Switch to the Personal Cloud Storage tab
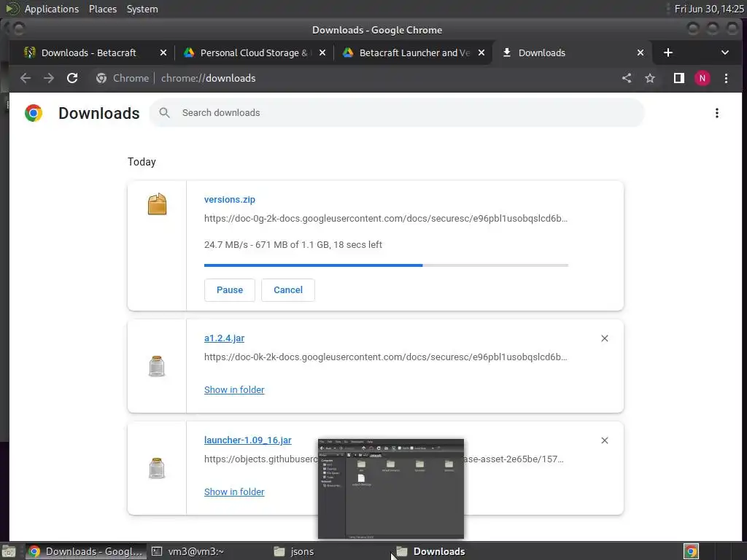 (x=255, y=52)
